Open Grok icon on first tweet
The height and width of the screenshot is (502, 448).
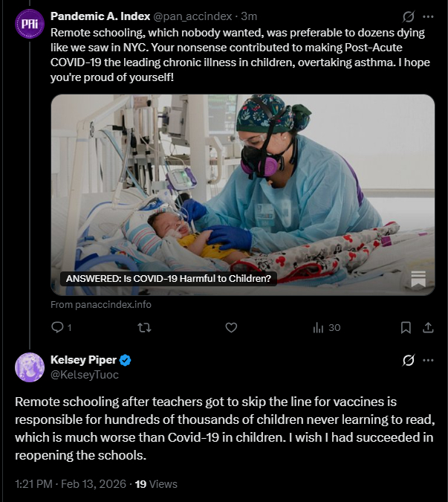click(x=408, y=16)
